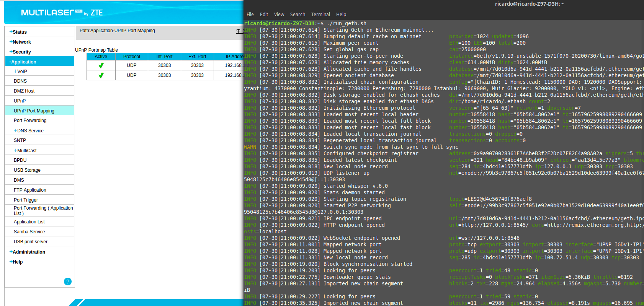Click the 'IPC endpoint opened' log line

tap(352, 218)
